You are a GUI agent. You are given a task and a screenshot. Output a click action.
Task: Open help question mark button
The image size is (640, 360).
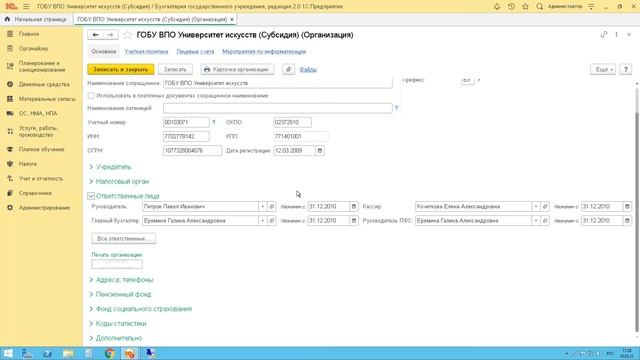pyautogui.click(x=625, y=69)
